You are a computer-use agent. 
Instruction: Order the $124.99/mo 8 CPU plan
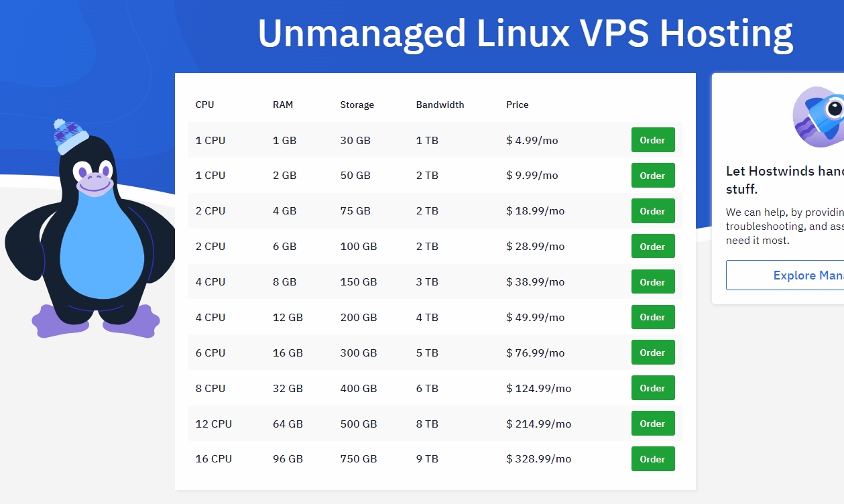tap(652, 388)
